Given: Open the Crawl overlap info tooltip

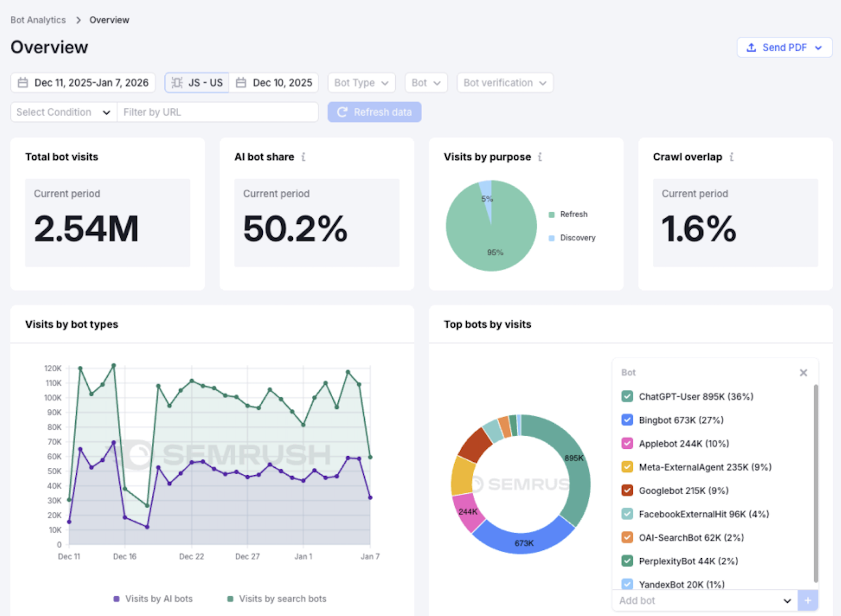Looking at the screenshot, I should pyautogui.click(x=732, y=156).
